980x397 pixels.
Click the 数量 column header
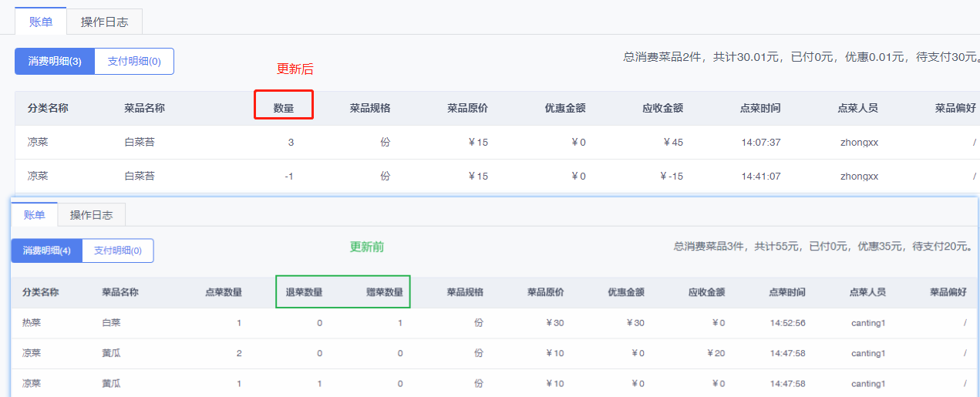pyautogui.click(x=284, y=109)
